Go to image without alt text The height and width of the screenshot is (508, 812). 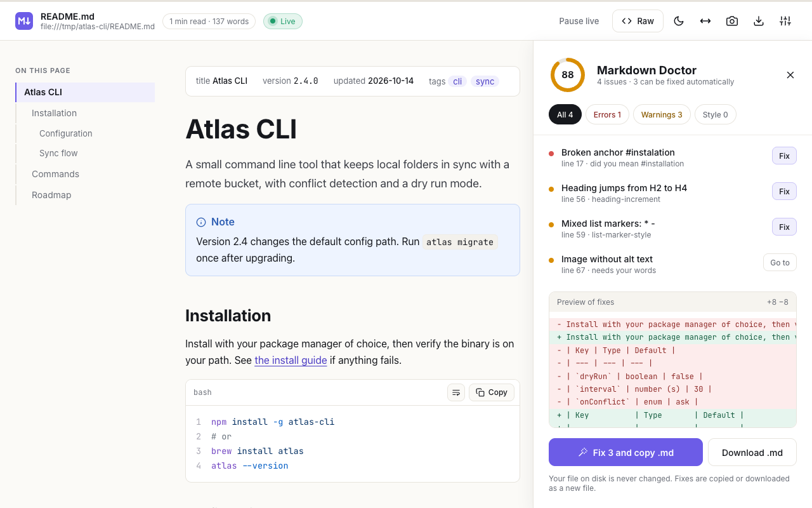(780, 262)
